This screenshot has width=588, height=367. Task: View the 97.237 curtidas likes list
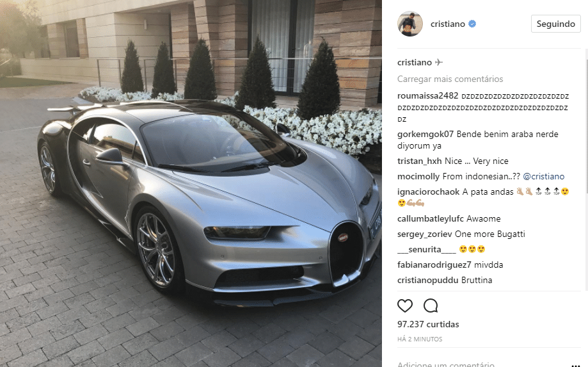pos(428,324)
